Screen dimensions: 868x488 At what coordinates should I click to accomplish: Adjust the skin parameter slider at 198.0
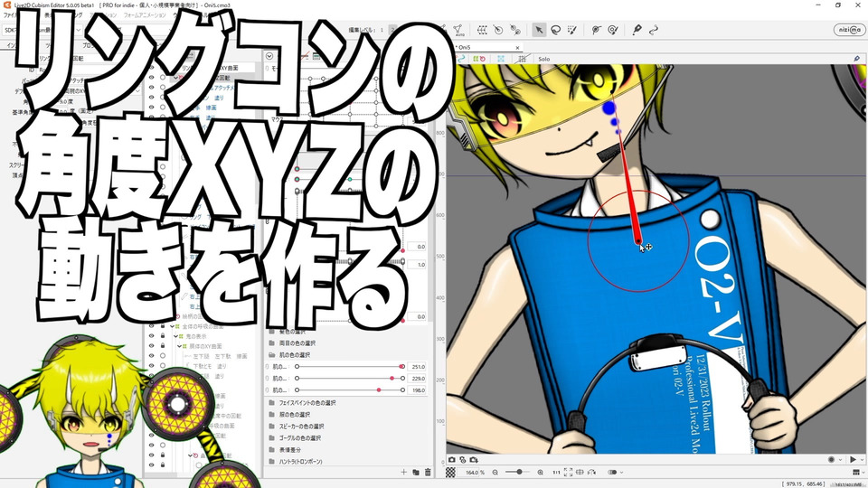click(349, 390)
